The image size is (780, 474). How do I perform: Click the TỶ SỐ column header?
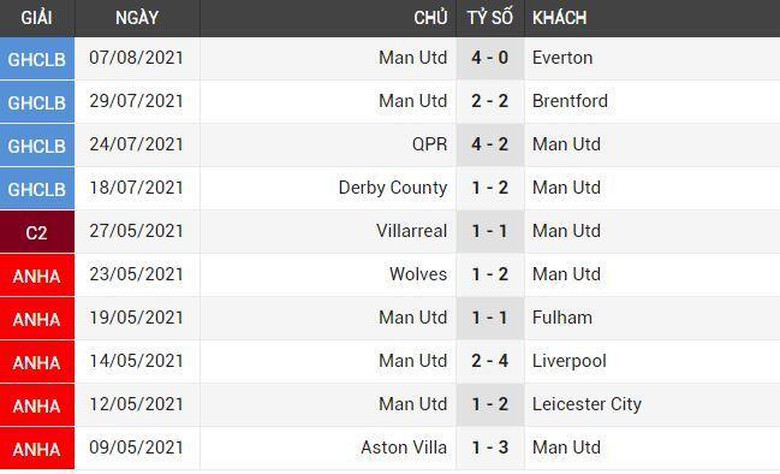(489, 17)
